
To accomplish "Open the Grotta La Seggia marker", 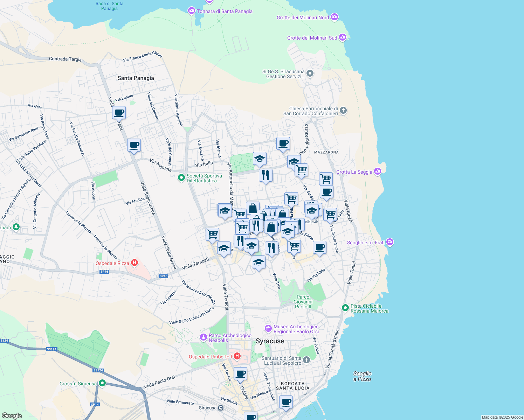I will click(378, 171).
